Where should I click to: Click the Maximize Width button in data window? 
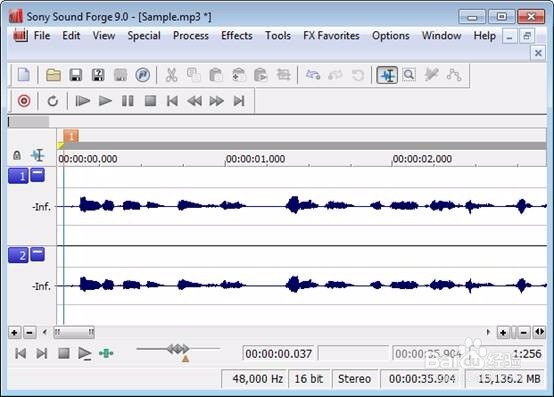tap(540, 332)
